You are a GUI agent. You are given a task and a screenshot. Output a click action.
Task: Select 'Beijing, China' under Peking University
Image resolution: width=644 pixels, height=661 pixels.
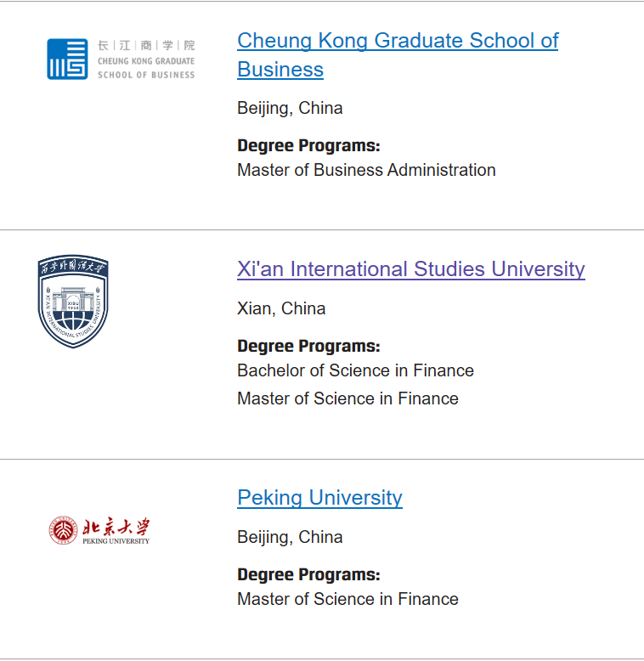pyautogui.click(x=290, y=537)
